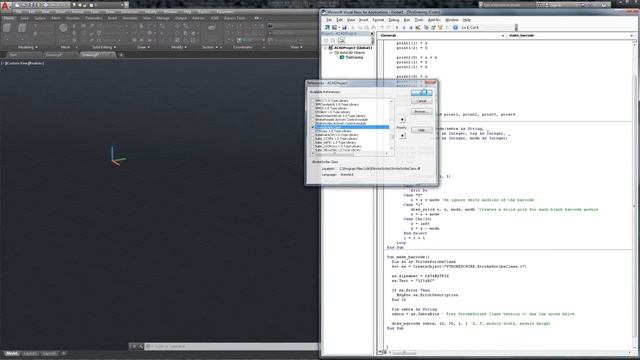This screenshot has height=360, width=640.
Task: Confirm References dialog with OK button
Action: click(421, 93)
